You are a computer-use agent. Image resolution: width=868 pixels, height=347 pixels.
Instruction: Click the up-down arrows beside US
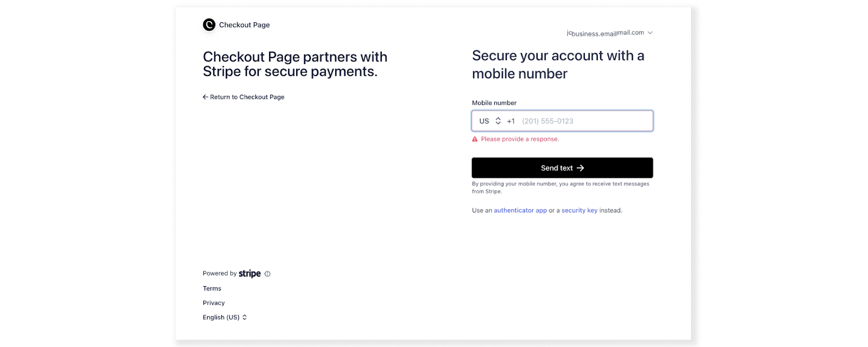click(498, 121)
